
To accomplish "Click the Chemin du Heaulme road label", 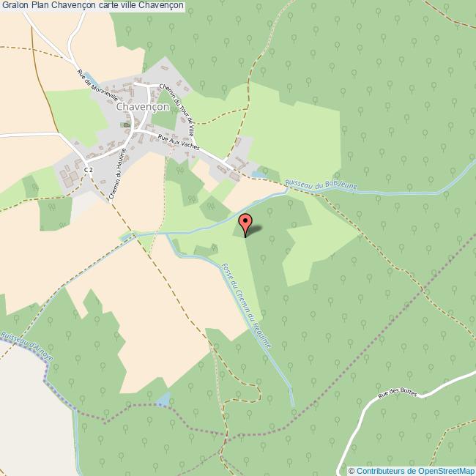I will (x=117, y=174).
